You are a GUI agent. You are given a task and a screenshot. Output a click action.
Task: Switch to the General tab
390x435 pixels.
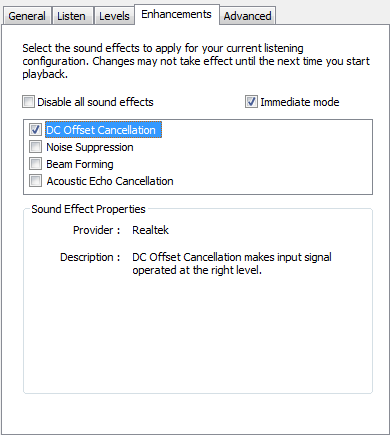(x=27, y=16)
